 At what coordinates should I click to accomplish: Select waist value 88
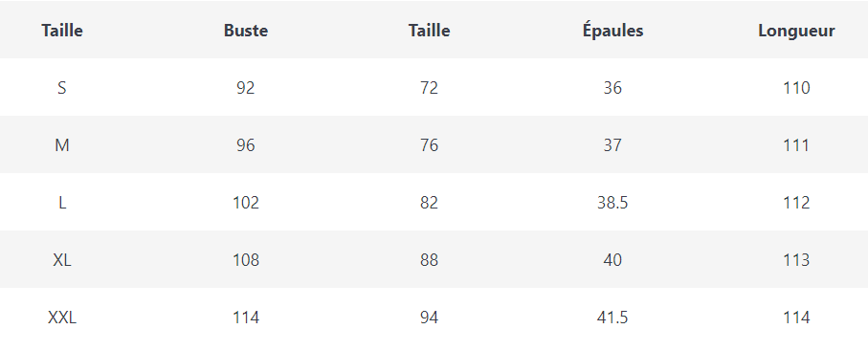(x=429, y=259)
